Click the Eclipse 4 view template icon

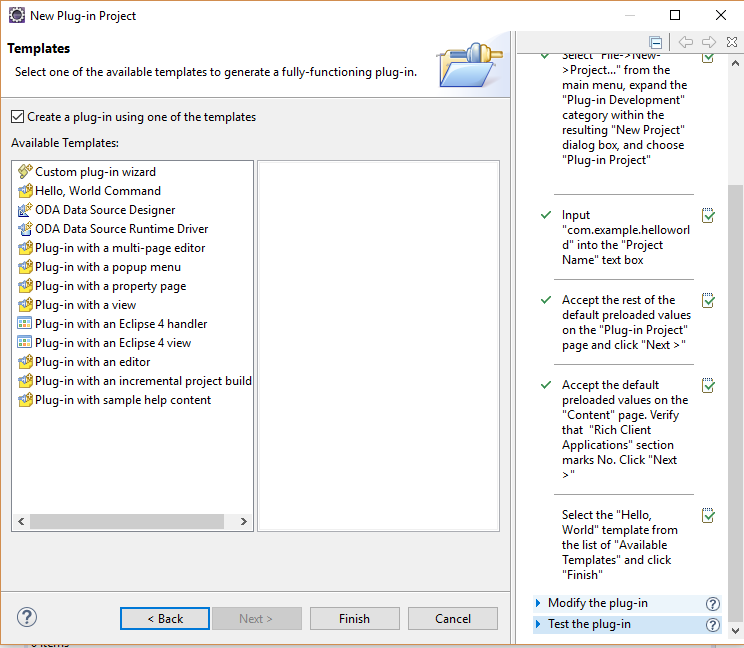pyautogui.click(x=25, y=343)
